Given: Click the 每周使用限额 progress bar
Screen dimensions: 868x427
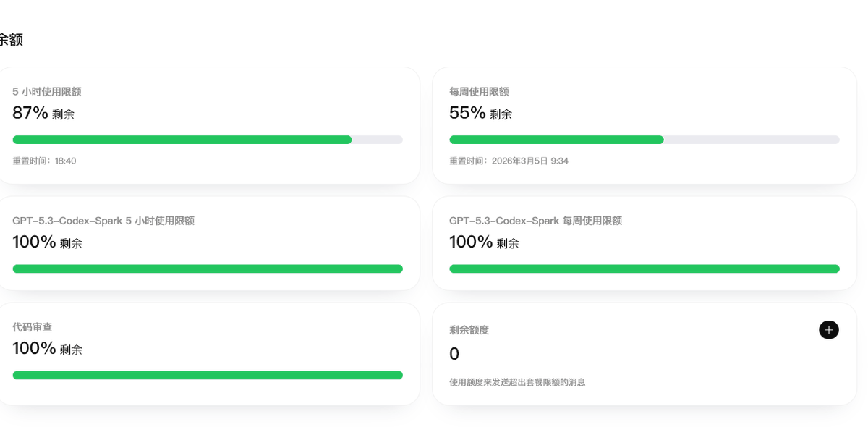Looking at the screenshot, I should 644,140.
